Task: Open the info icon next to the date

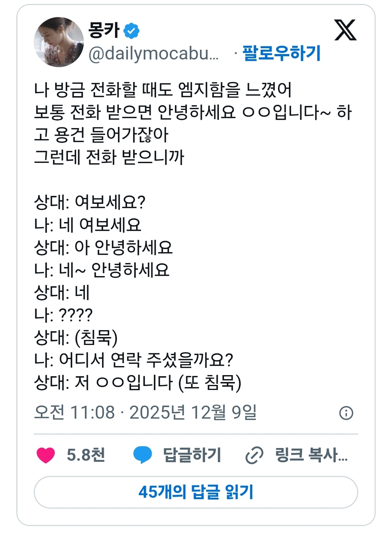Action: [x=346, y=413]
